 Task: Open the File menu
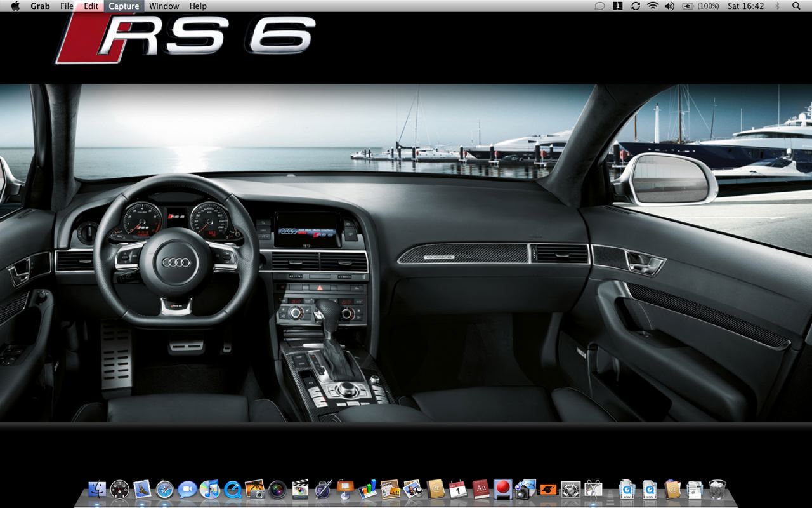coord(67,6)
